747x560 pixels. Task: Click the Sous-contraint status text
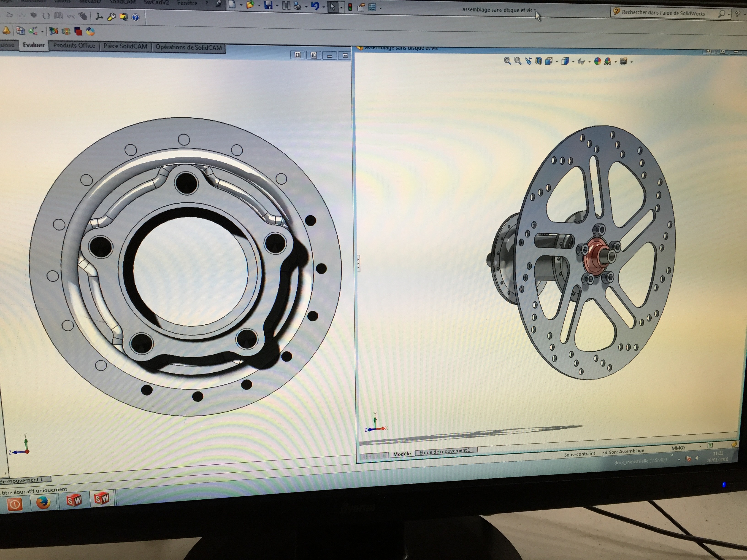[579, 454]
